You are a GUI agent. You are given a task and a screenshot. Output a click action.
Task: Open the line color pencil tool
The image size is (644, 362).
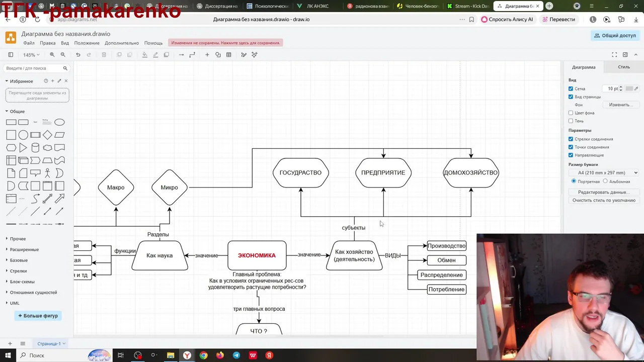[155, 55]
